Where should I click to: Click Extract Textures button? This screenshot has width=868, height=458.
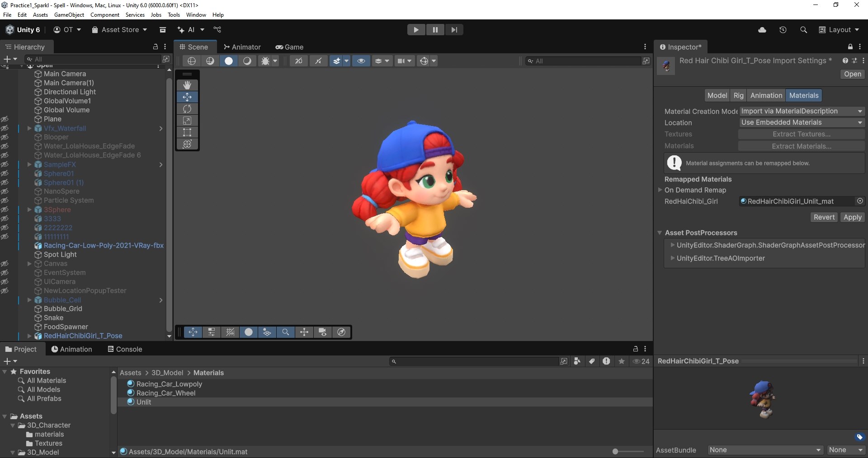tap(802, 134)
